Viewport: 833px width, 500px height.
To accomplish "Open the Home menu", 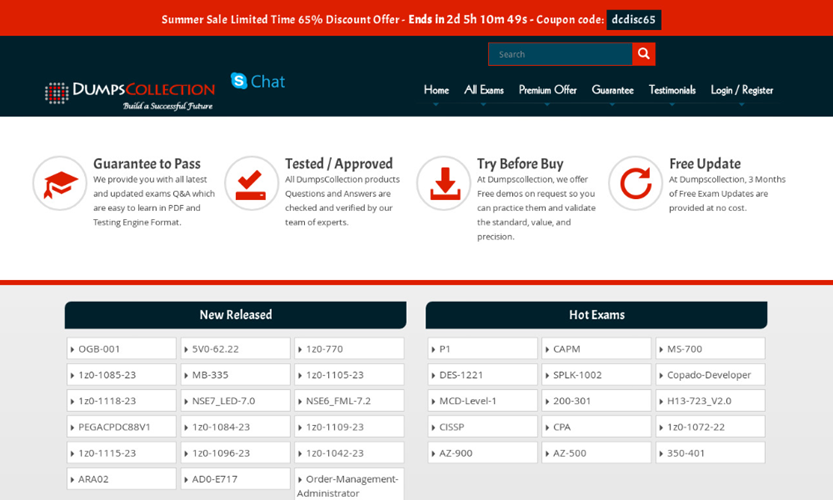I will tap(436, 90).
